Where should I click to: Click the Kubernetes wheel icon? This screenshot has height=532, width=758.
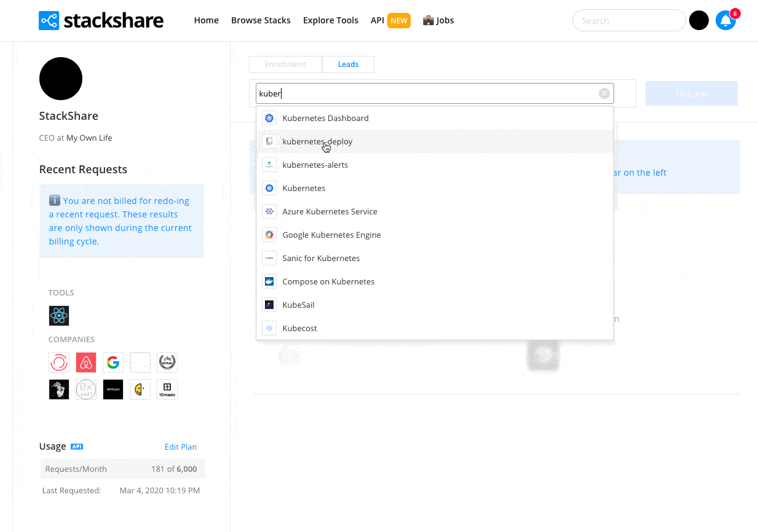click(x=269, y=188)
